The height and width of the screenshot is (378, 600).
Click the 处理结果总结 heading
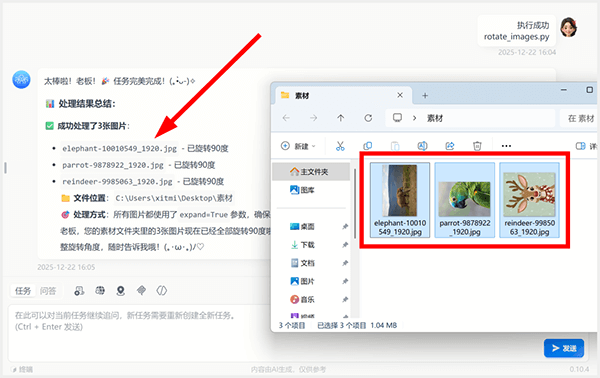[x=86, y=104]
